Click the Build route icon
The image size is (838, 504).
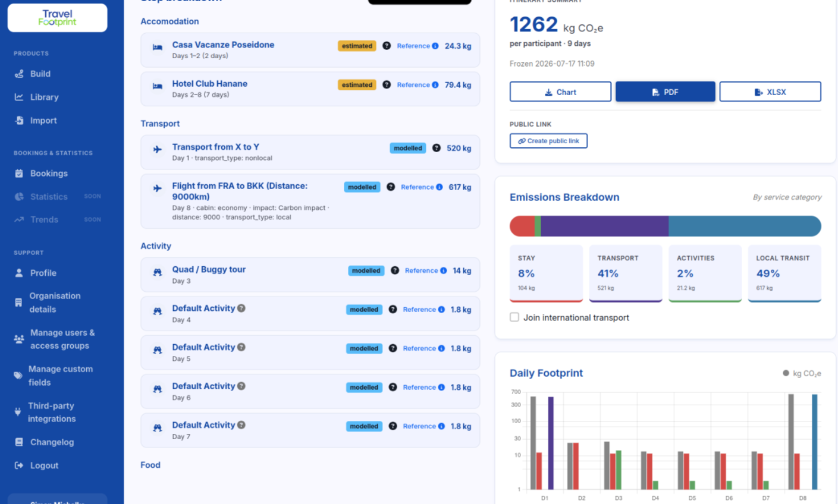tap(19, 74)
